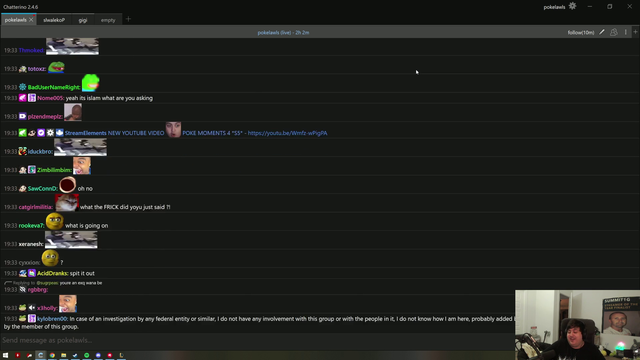This screenshot has height=360, width=640.
Task: Click the BadUserNameRight username
Action: point(53,87)
